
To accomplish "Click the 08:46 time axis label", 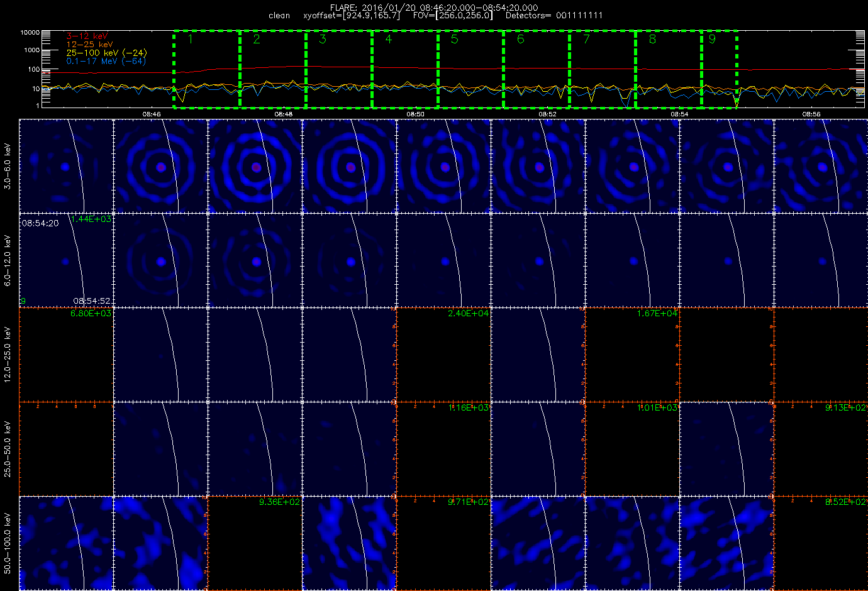I will point(152,114).
